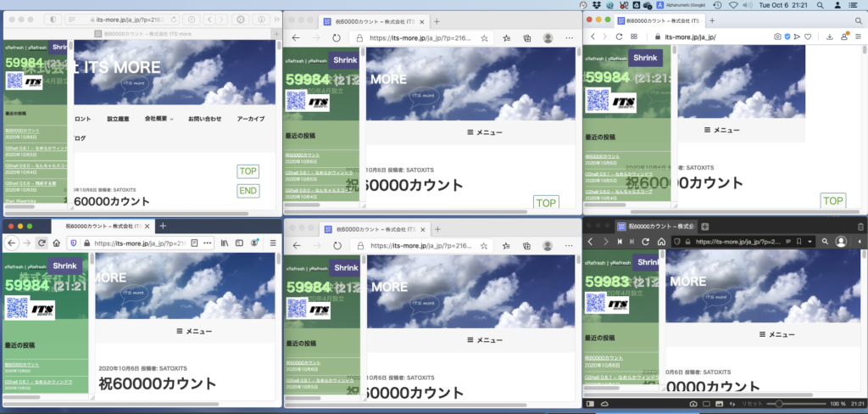This screenshot has width=868, height=414.
Task: Open the Speed Dial grid icon in Opera
Action: [x=633, y=36]
